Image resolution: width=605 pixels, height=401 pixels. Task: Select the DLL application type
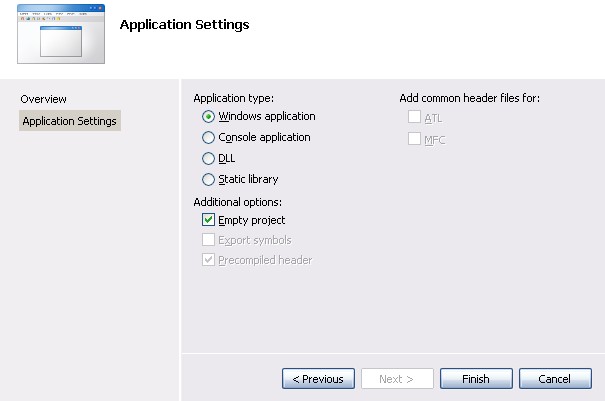pyautogui.click(x=208, y=158)
